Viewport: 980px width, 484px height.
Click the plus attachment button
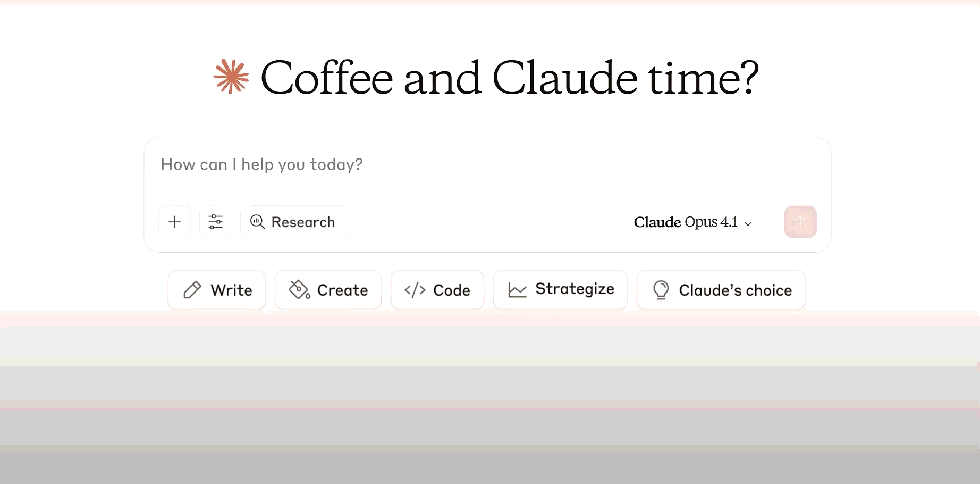174,222
